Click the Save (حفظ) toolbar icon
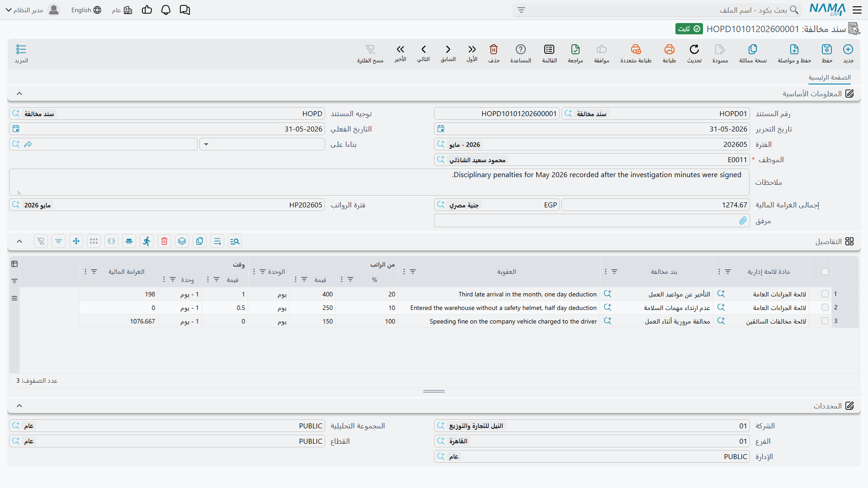868x488 pixels. (827, 49)
